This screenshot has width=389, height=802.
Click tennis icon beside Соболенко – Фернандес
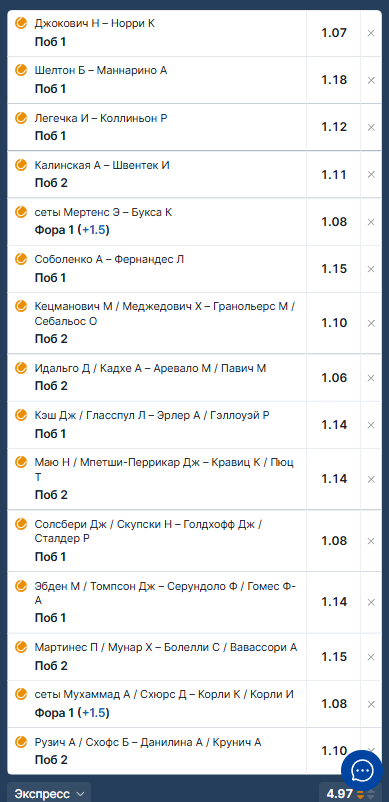(21, 259)
